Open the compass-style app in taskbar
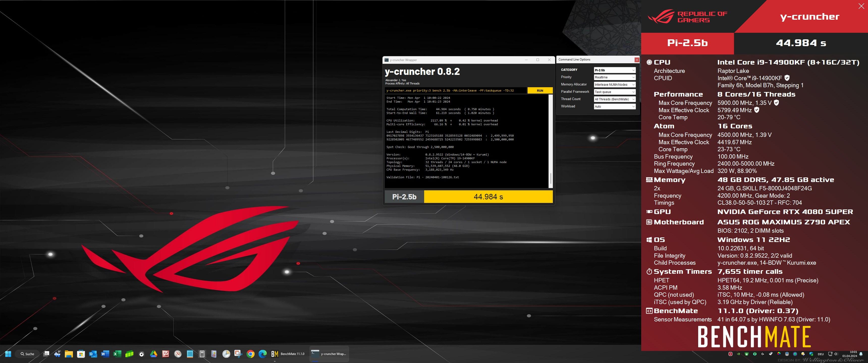This screenshot has width=868, height=363. (178, 354)
